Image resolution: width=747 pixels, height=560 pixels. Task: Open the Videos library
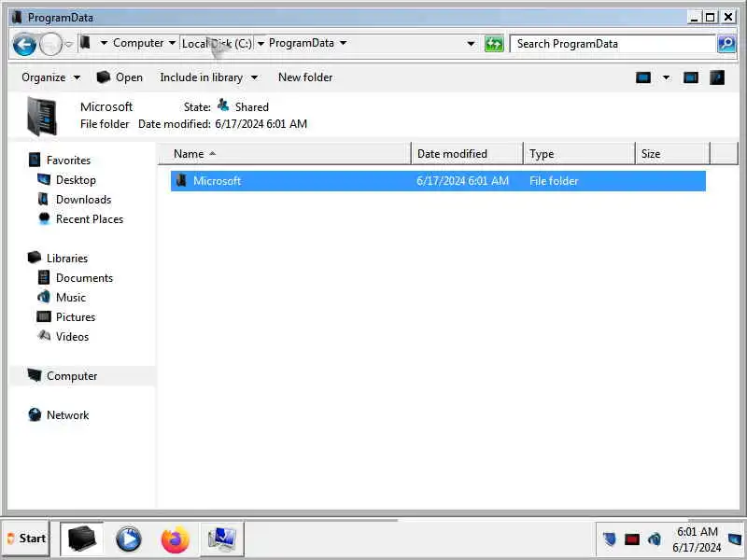(x=72, y=336)
